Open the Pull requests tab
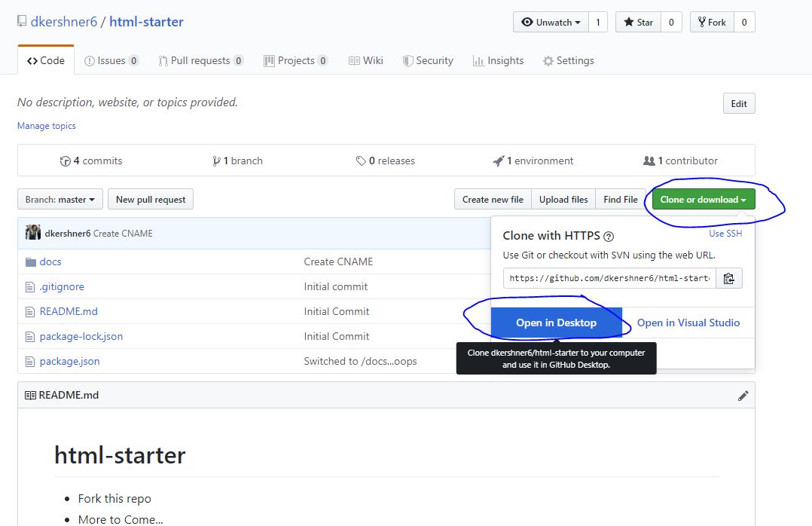This screenshot has width=812, height=526. click(200, 60)
